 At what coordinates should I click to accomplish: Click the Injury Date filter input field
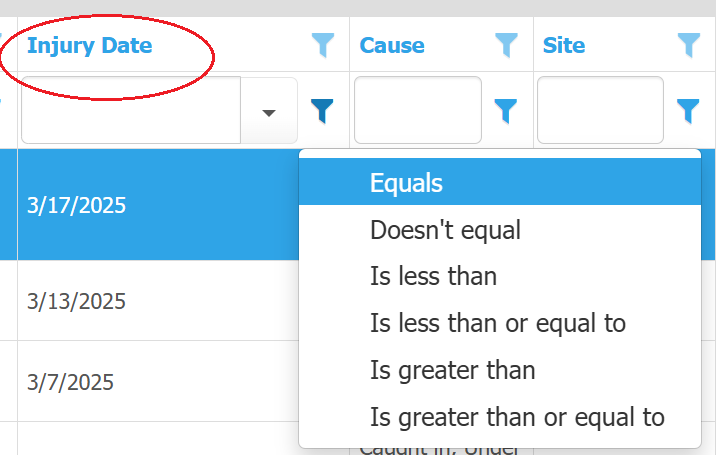(130, 112)
